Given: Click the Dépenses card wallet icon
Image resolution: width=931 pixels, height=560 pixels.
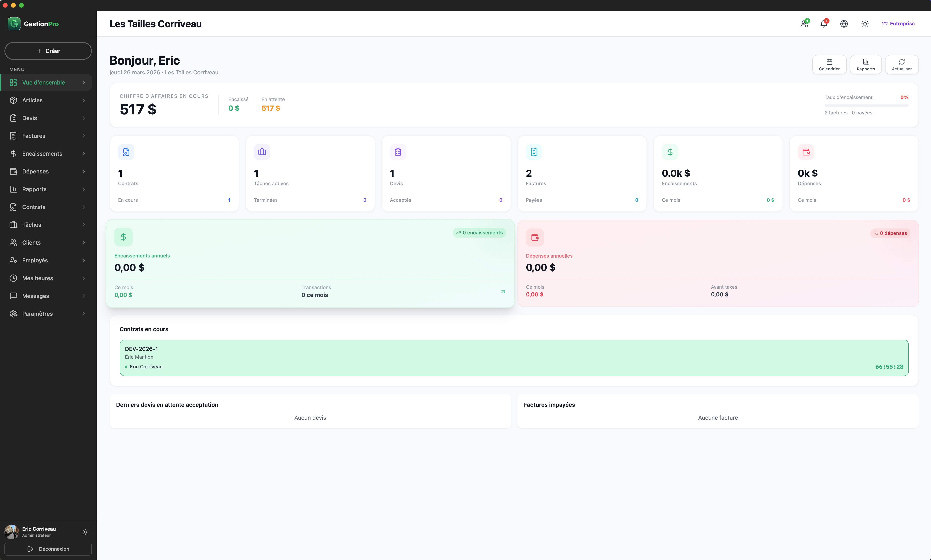Looking at the screenshot, I should pyautogui.click(x=806, y=152).
